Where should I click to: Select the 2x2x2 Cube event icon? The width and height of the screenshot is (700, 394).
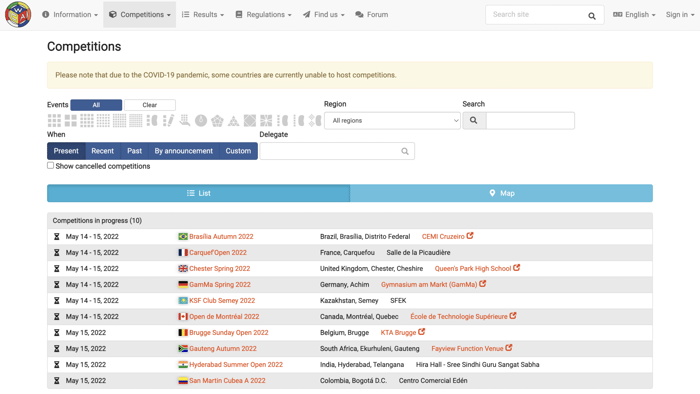point(71,120)
